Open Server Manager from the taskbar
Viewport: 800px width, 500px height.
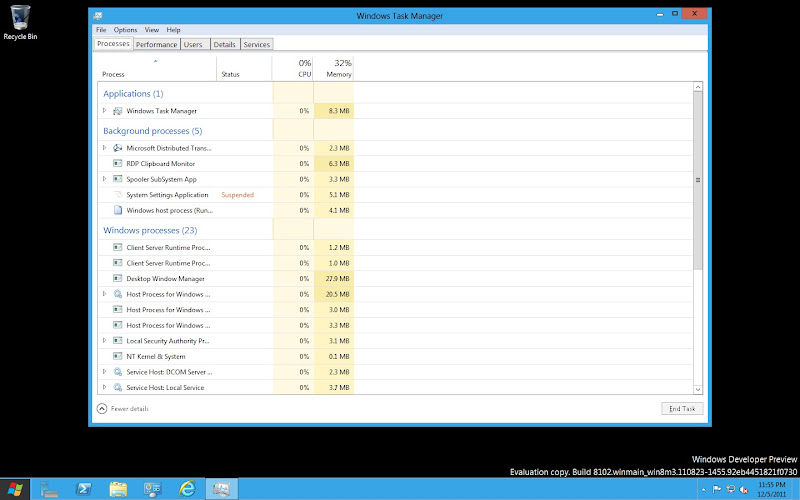49,489
